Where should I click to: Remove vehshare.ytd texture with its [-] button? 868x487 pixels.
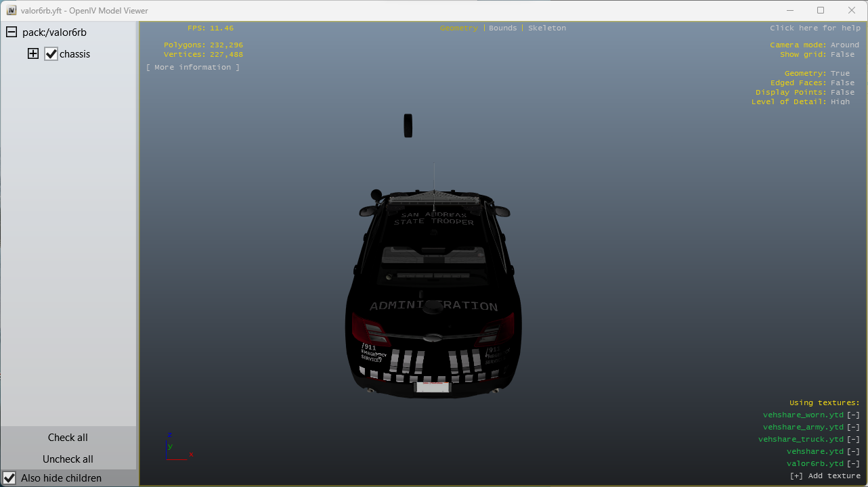point(853,452)
